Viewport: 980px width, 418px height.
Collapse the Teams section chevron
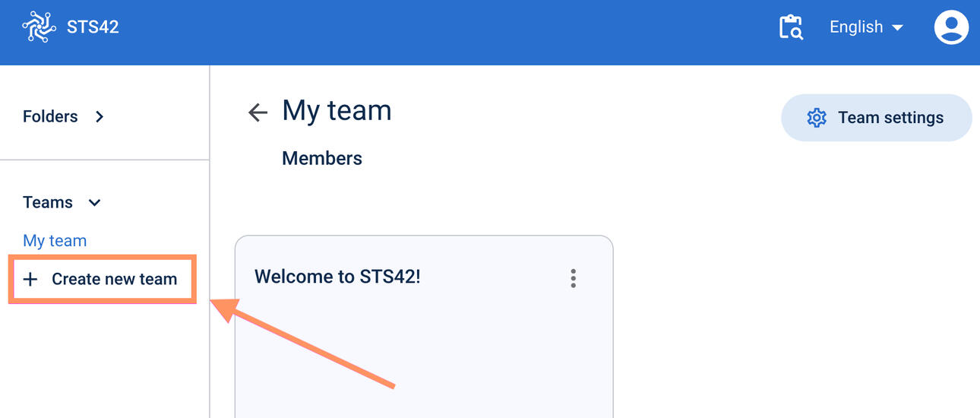click(x=94, y=203)
